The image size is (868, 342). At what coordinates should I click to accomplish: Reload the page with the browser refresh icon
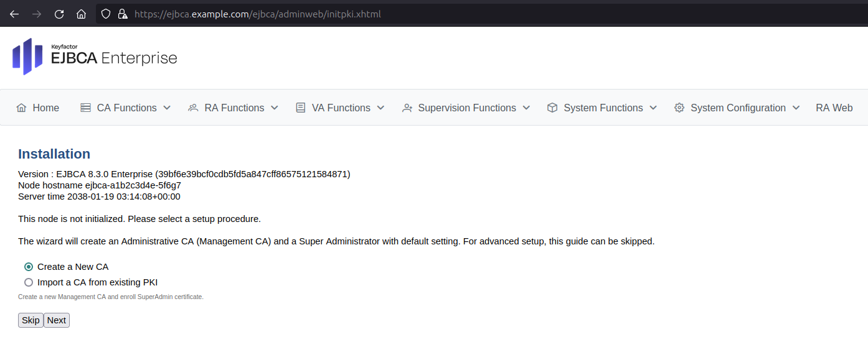(x=59, y=14)
